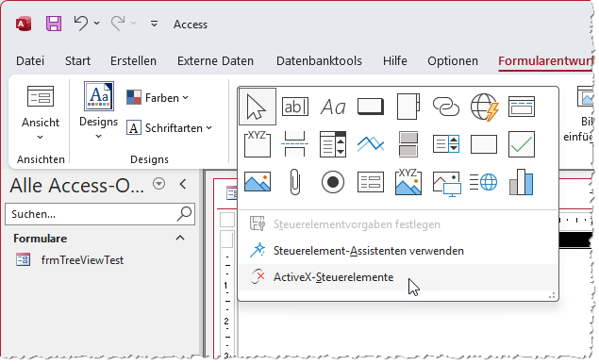Screen dimensions: 599x364
Task: Expand the Schriftarten fonts dropdown
Action: tap(169, 128)
